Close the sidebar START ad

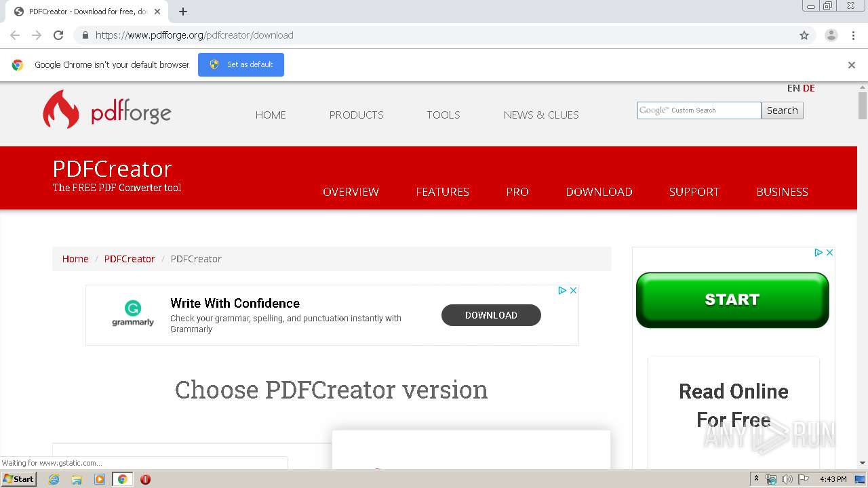pos(829,252)
